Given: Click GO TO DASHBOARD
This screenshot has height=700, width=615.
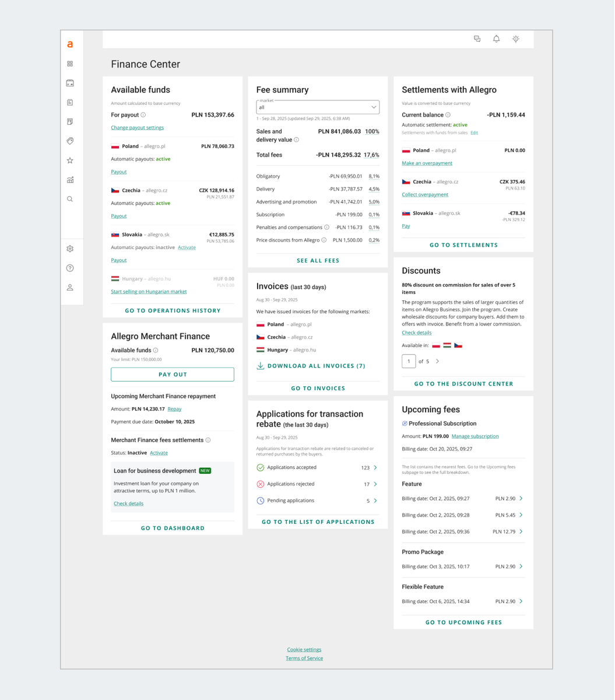Looking at the screenshot, I should click(x=173, y=528).
